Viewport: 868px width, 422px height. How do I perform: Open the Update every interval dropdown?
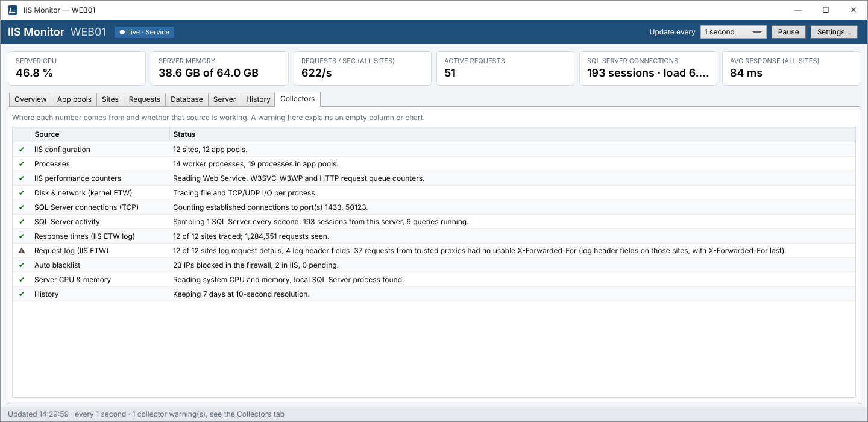pyautogui.click(x=733, y=32)
